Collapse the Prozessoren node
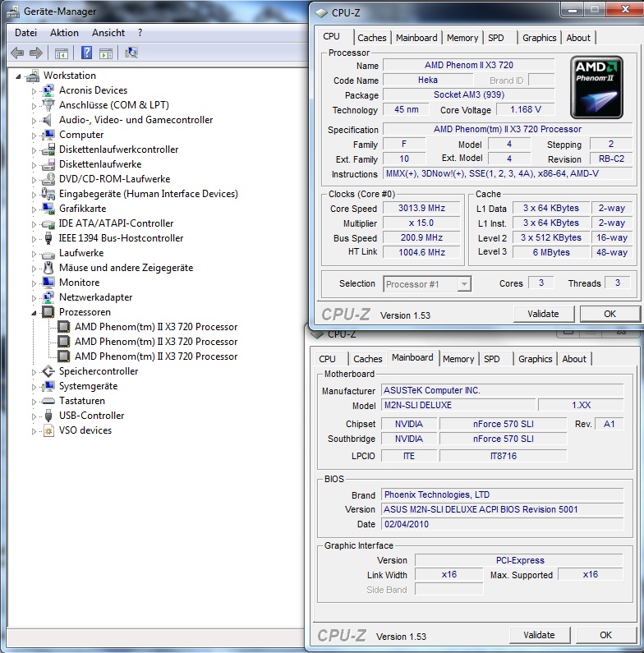The width and height of the screenshot is (644, 653). 34,313
